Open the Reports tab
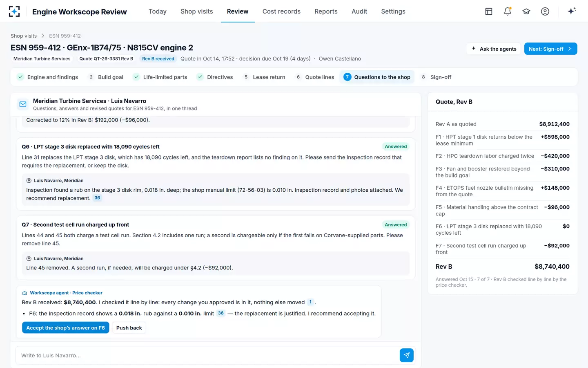Viewport: 588px width, 368px height. (x=326, y=11)
